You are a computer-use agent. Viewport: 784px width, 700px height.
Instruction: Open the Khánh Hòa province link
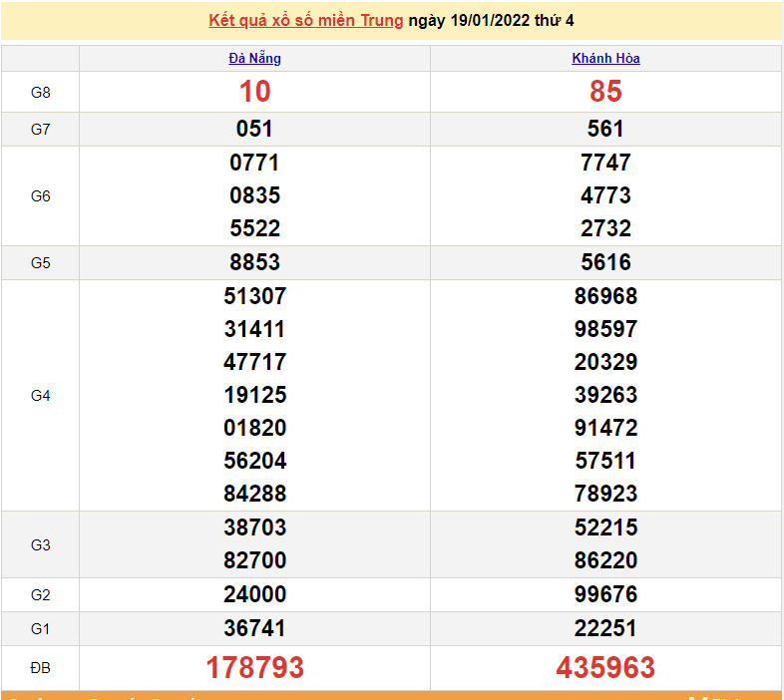point(605,59)
